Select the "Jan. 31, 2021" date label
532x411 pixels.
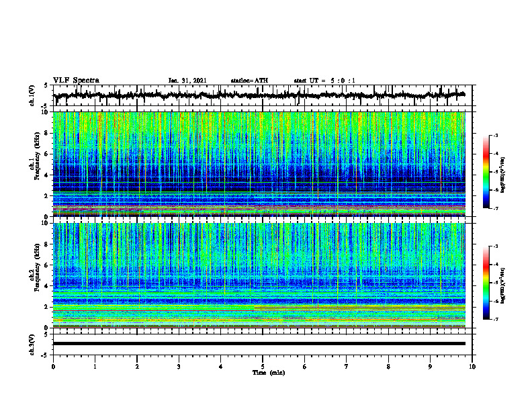pyautogui.click(x=187, y=81)
